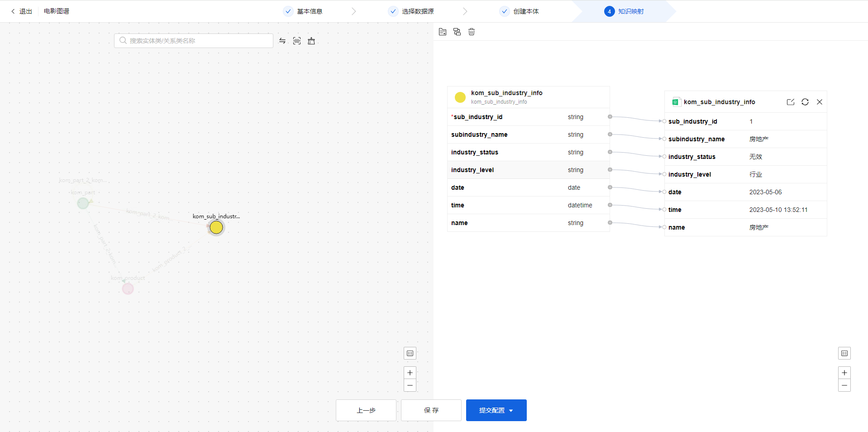Click the swap arrows icon beside search box
The width and height of the screenshot is (868, 432).
[x=282, y=41]
